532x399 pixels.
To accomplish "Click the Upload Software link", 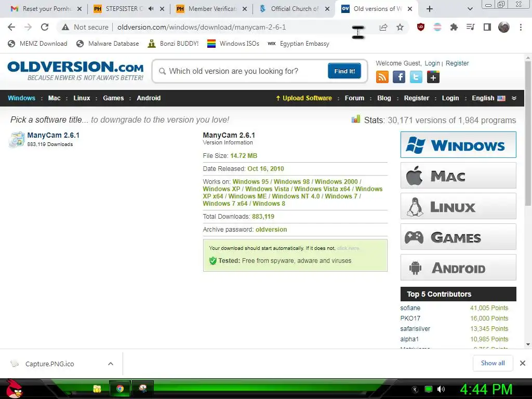I will 303,98.
